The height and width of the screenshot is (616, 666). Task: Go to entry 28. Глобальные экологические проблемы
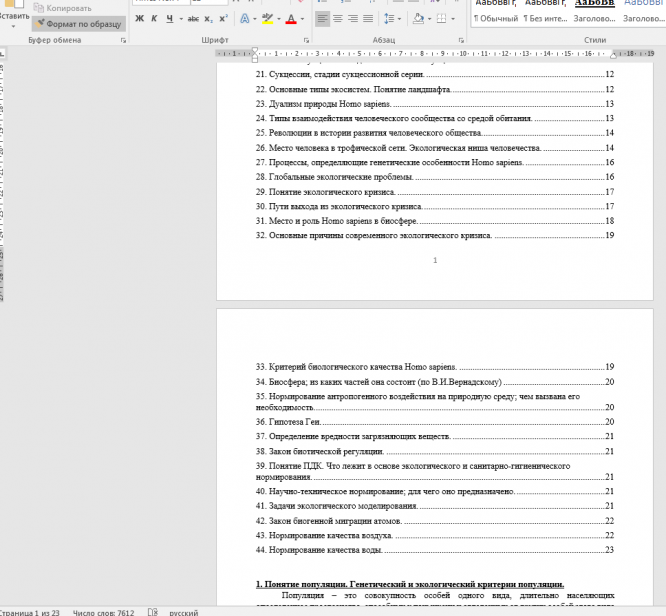click(435, 177)
